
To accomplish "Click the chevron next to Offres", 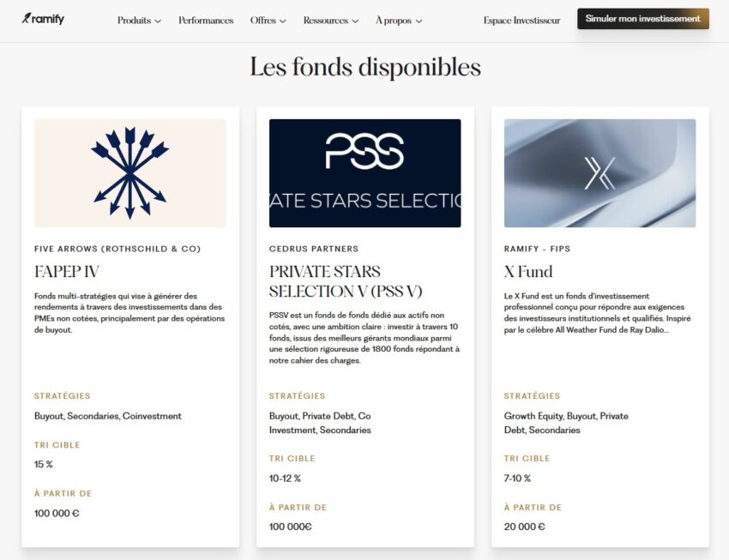I will 283,21.
